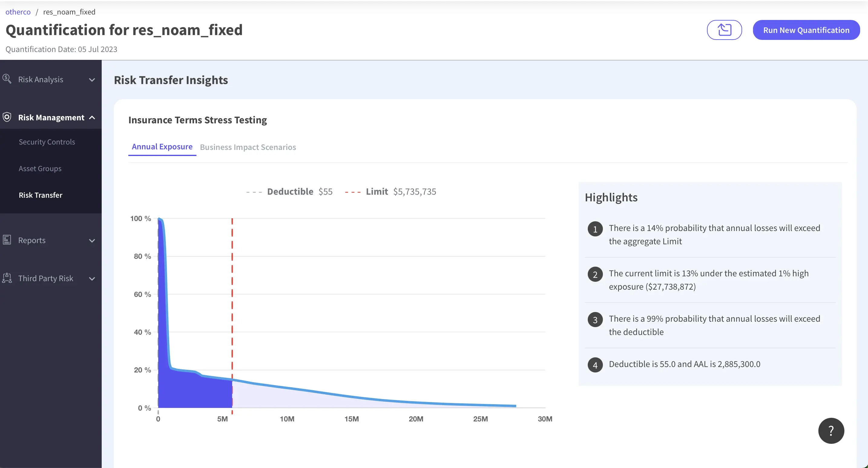This screenshot has height=468, width=868.
Task: Toggle the Limit legend entry
Action: pos(376,192)
